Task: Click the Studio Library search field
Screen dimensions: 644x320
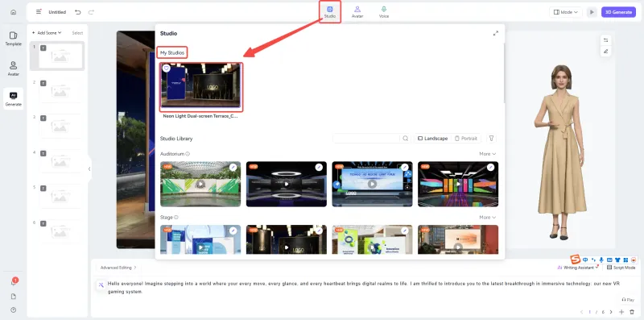Action: [366, 139]
